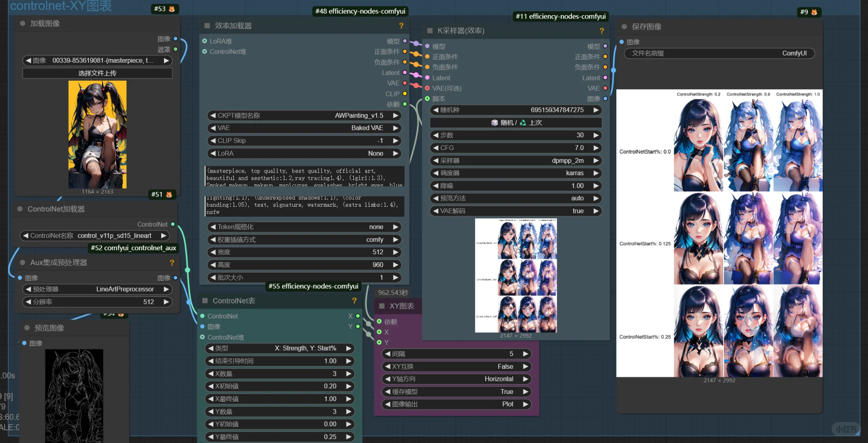Increase the 步数 value with right arrow
Viewport: 868px width, 443px height.
pos(596,135)
